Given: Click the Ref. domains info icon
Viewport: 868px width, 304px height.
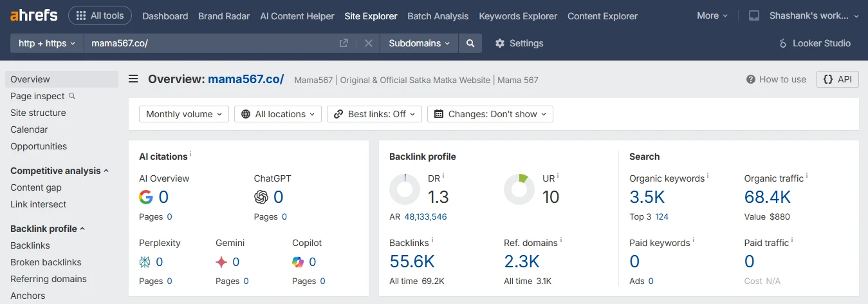Looking at the screenshot, I should 561,240.
